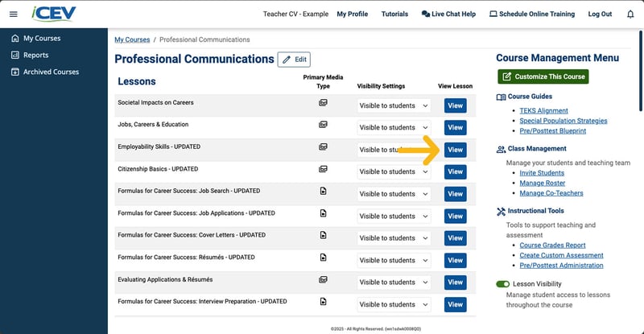
Task: View the Jobs, Careers & Education lesson
Action: (x=455, y=128)
